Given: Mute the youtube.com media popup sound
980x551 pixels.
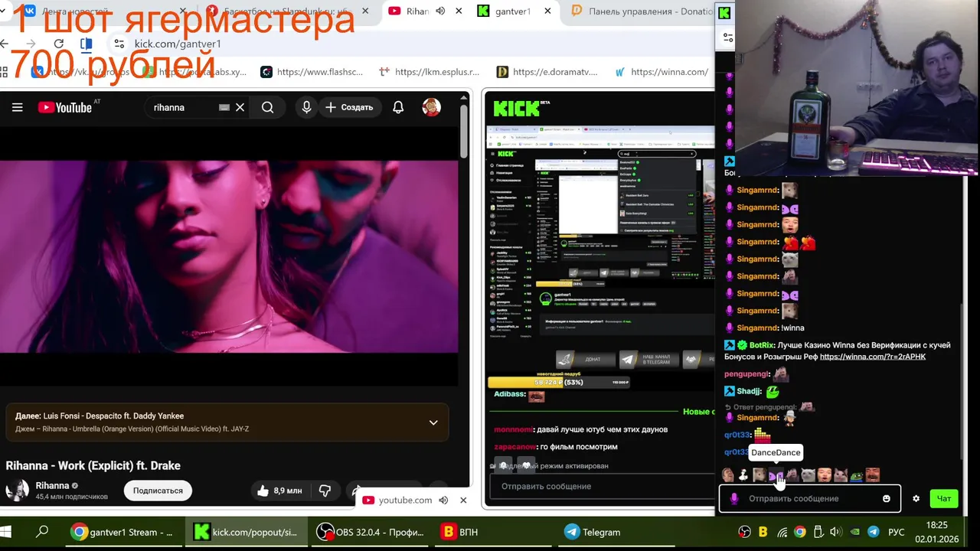Looking at the screenshot, I should tap(443, 500).
